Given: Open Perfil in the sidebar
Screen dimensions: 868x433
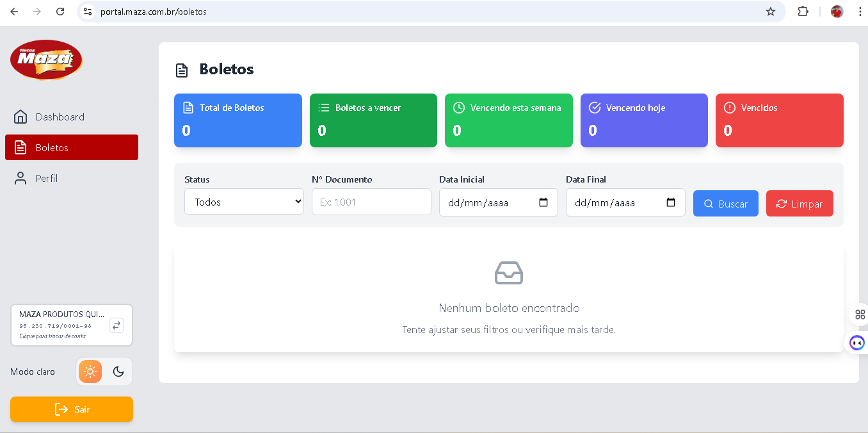Looking at the screenshot, I should 47,178.
